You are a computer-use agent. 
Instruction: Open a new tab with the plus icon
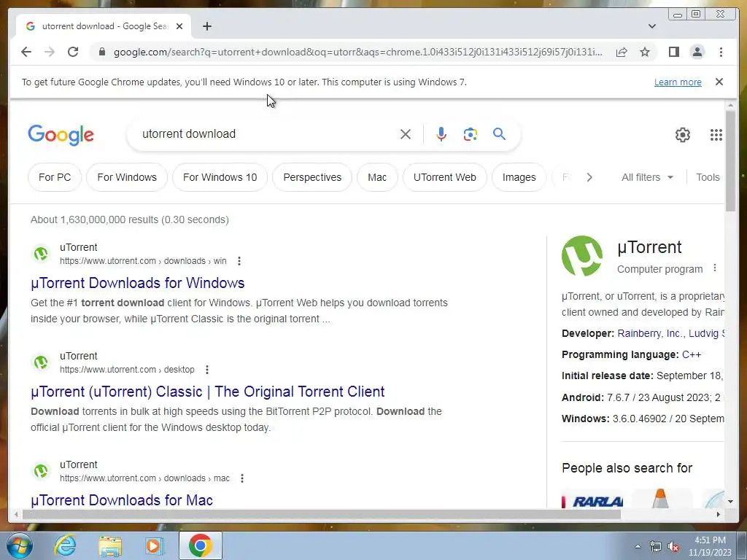(206, 26)
